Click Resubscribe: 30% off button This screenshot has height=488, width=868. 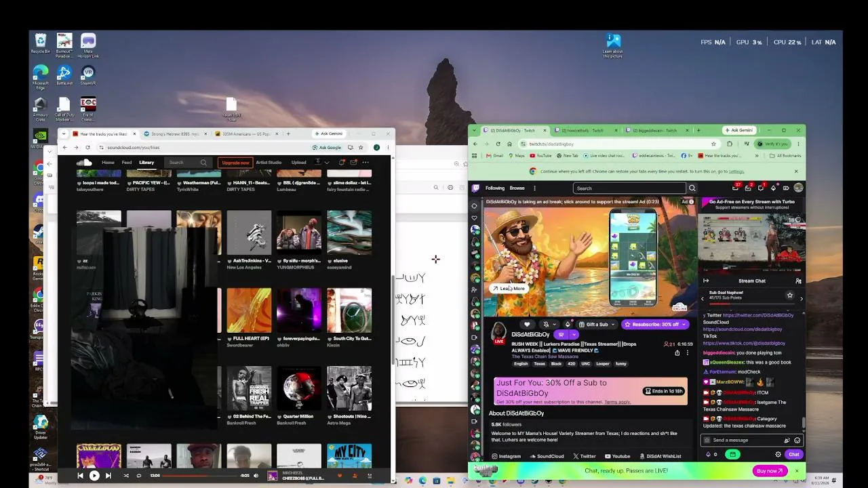pos(655,325)
